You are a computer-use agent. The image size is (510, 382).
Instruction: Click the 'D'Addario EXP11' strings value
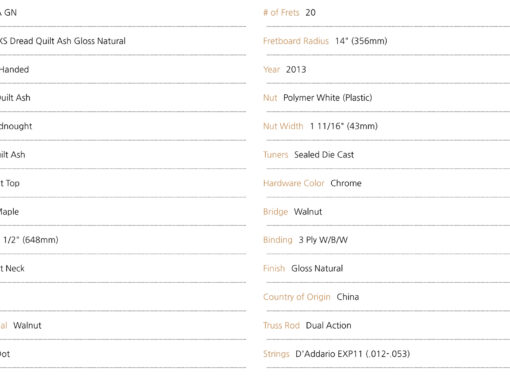329,354
